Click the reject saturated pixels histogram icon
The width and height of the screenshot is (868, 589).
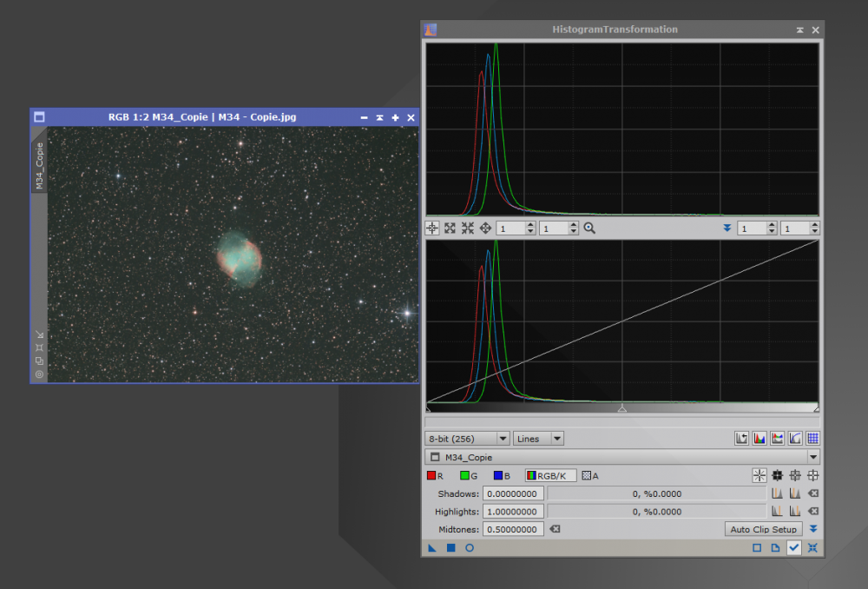pyautogui.click(x=742, y=439)
